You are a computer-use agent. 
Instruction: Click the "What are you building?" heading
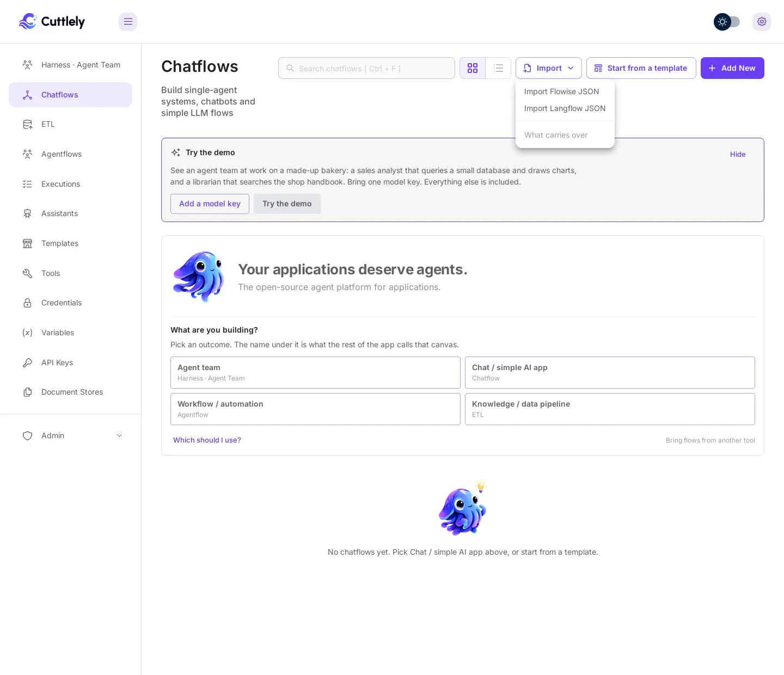(x=214, y=330)
